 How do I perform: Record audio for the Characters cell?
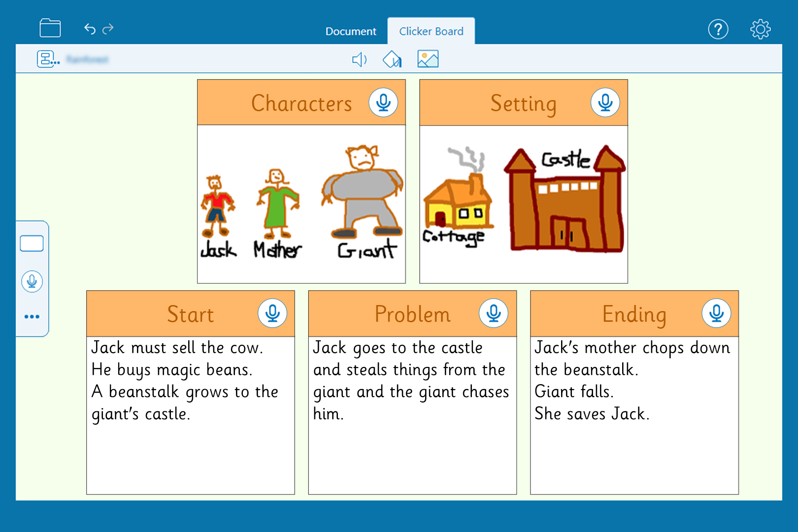pyautogui.click(x=383, y=102)
